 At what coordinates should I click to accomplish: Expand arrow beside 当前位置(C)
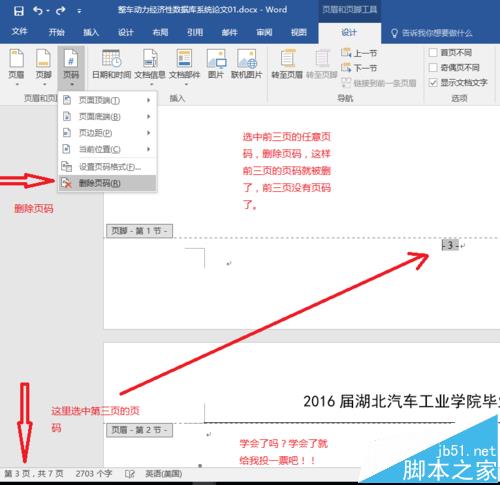pyautogui.click(x=149, y=149)
